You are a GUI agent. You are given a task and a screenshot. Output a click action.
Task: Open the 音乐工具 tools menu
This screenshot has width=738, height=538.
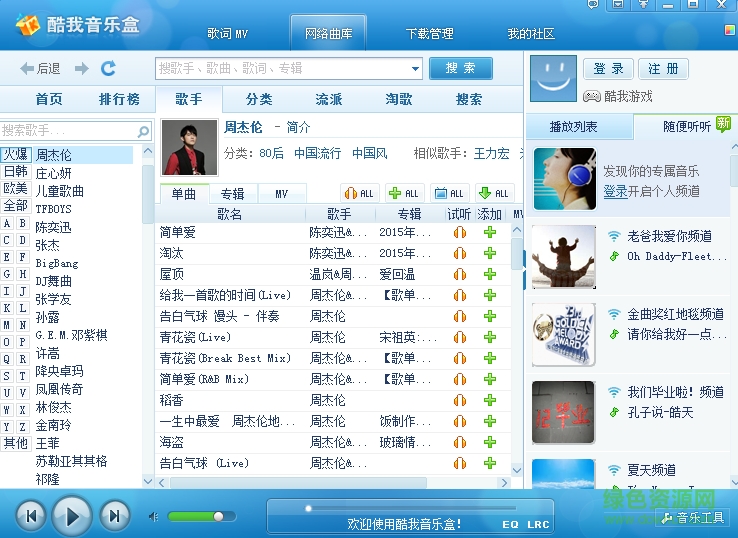pyautogui.click(x=692, y=517)
